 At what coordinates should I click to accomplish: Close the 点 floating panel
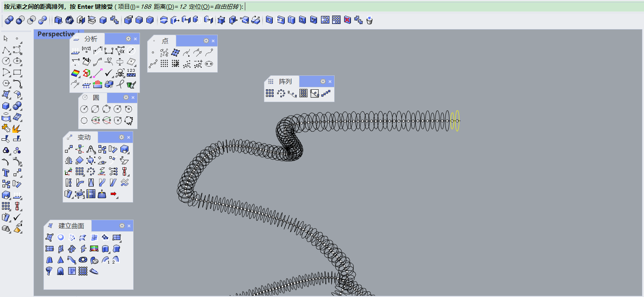point(213,41)
